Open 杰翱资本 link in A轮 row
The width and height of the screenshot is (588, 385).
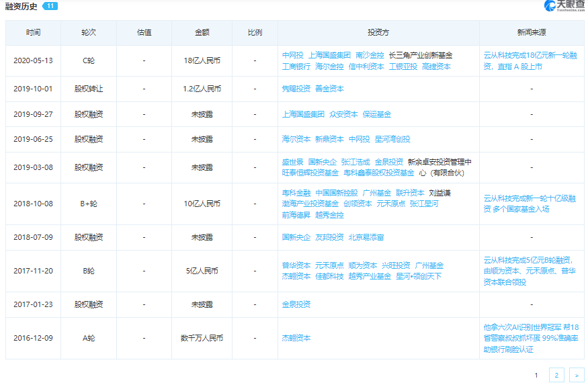[x=296, y=338]
